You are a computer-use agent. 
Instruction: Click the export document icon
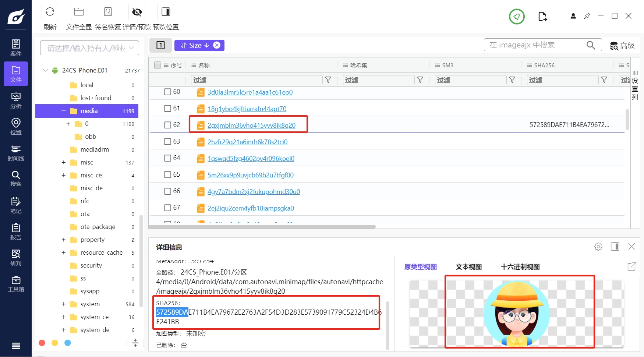click(x=542, y=17)
